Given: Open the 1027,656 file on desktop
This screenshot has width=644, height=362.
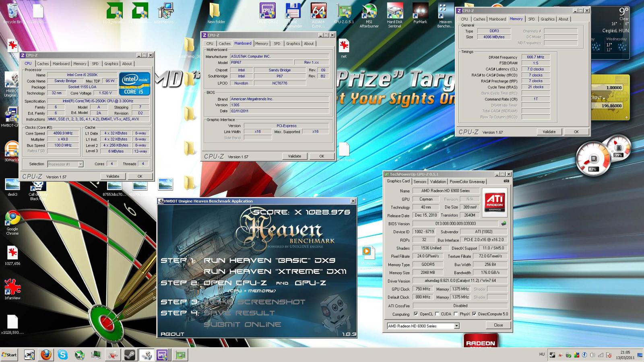Looking at the screenshot, I should click(x=12, y=256).
